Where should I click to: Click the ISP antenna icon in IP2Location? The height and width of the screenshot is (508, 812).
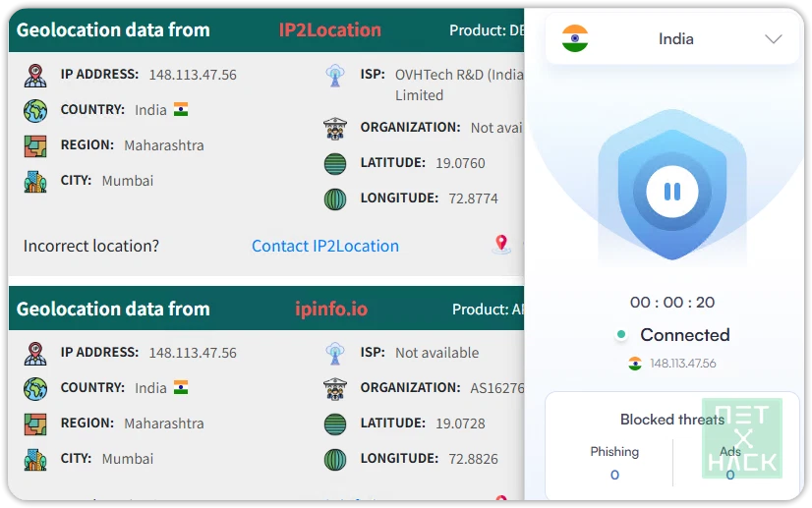point(335,76)
